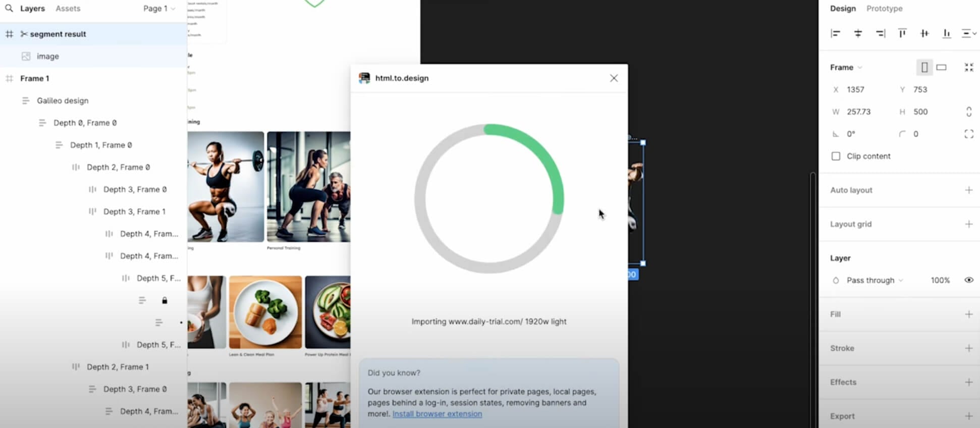Switch to the Prototype tab
Screen dimensions: 980x428
[x=884, y=9]
